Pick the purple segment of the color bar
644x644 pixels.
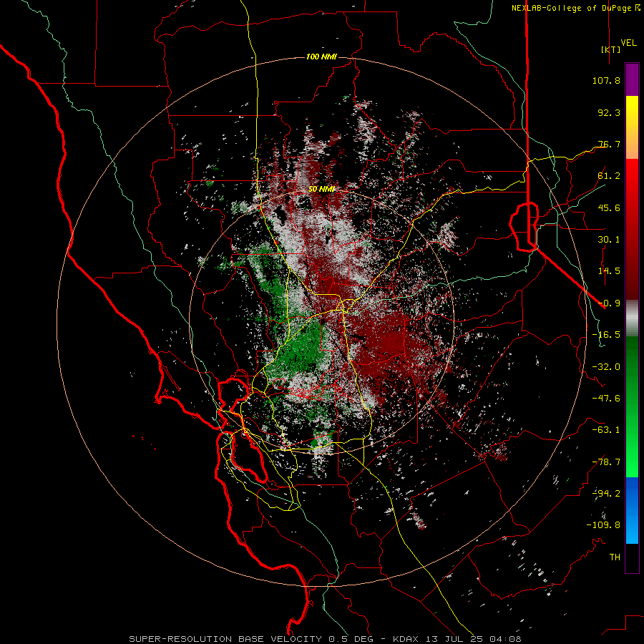[x=632, y=79]
